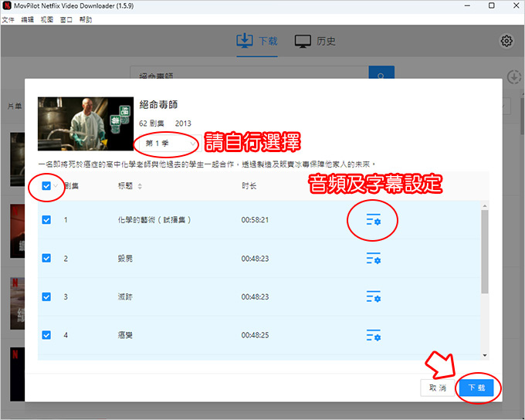Open the settings gear icon
The image size is (525, 420).
tap(506, 41)
